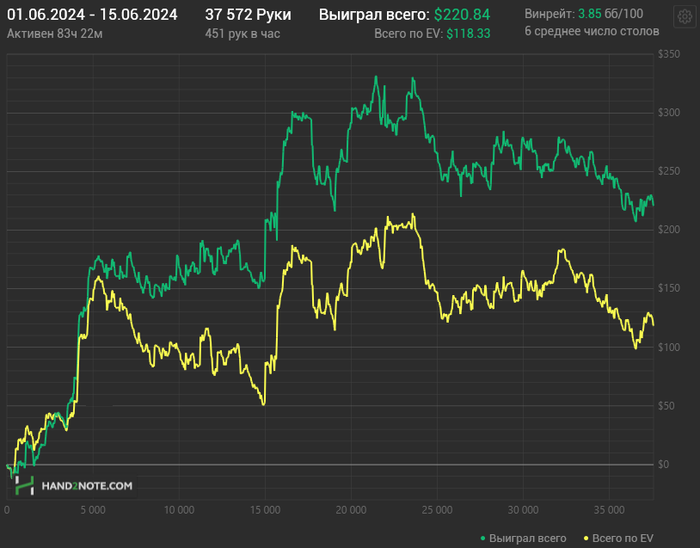Click the date range 01.06.2024 - 15.06.2024

click(x=92, y=15)
